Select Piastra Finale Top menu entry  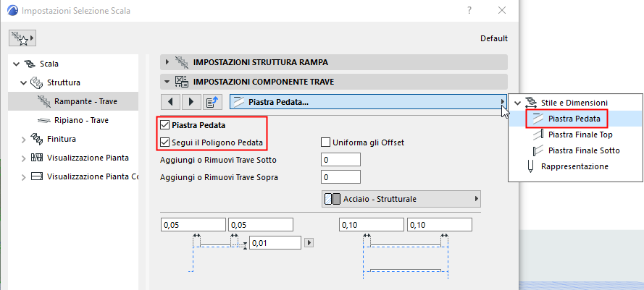click(x=580, y=135)
